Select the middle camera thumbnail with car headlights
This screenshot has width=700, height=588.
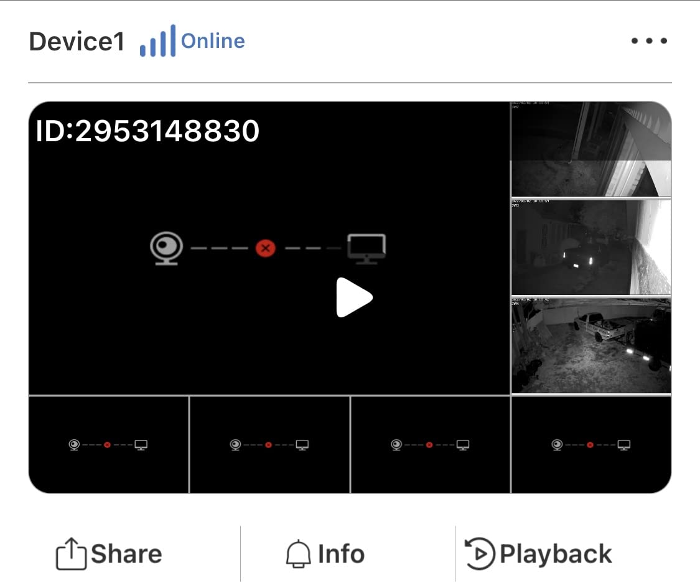(x=590, y=247)
